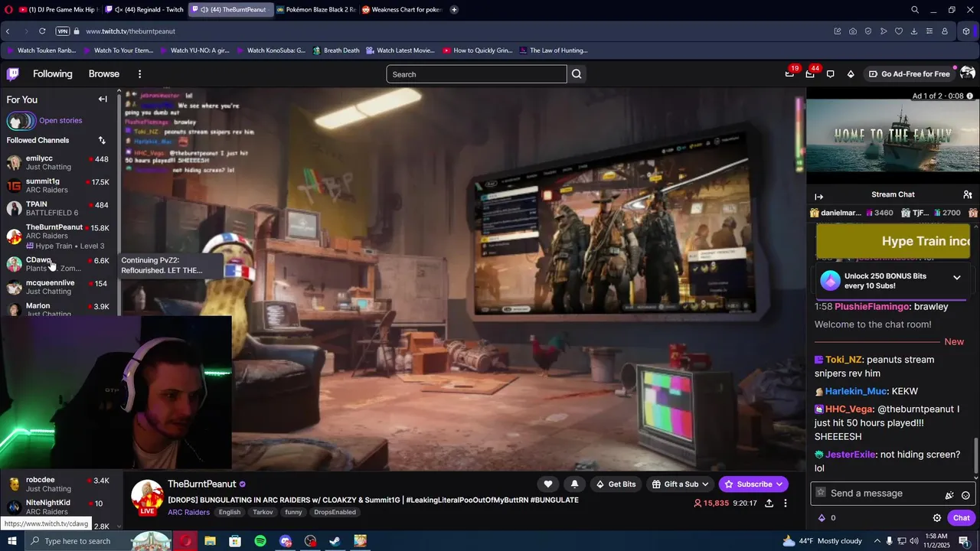Open Prime Loot with badge 19
Image resolution: width=980 pixels, height=551 pixels.
click(789, 74)
